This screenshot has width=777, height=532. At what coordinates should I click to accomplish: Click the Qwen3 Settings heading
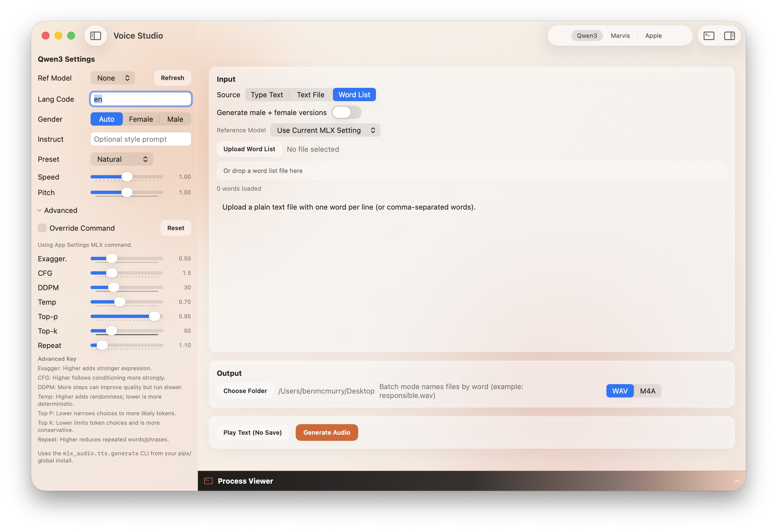[x=66, y=59]
